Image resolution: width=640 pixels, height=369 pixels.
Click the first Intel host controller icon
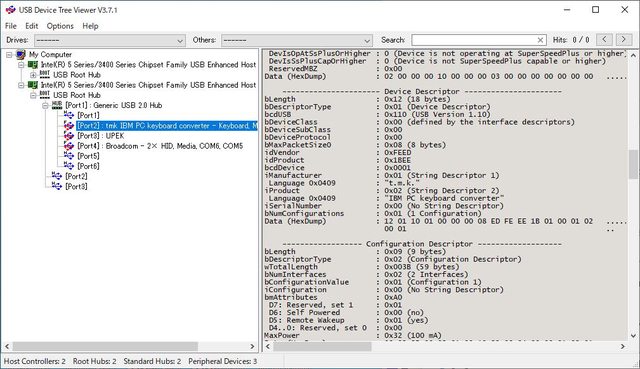tap(33, 64)
